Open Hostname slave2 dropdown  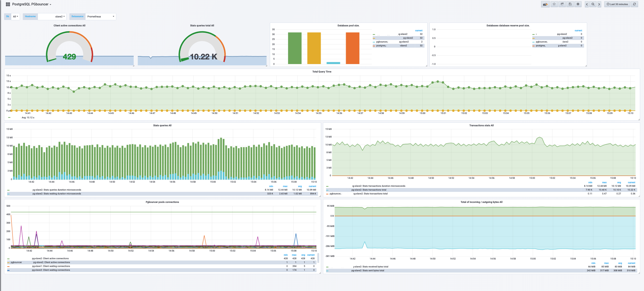pyautogui.click(x=52, y=16)
